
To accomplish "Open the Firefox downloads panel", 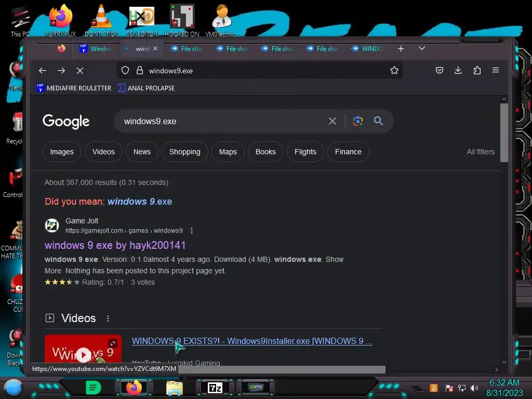I will [x=458, y=70].
